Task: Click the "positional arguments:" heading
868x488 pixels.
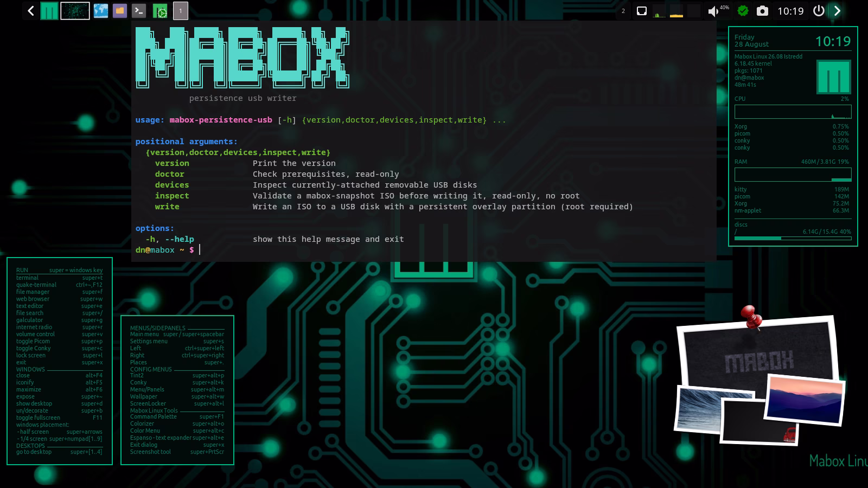Action: [x=186, y=142]
